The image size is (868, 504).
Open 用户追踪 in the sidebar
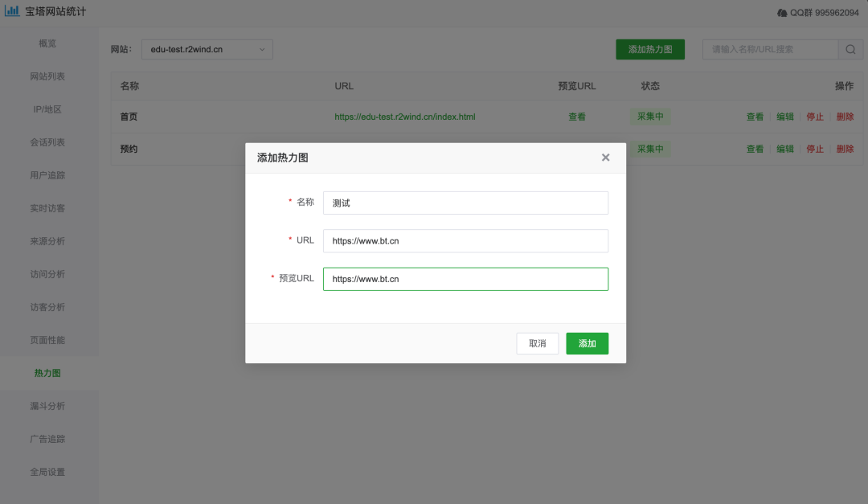pyautogui.click(x=47, y=175)
